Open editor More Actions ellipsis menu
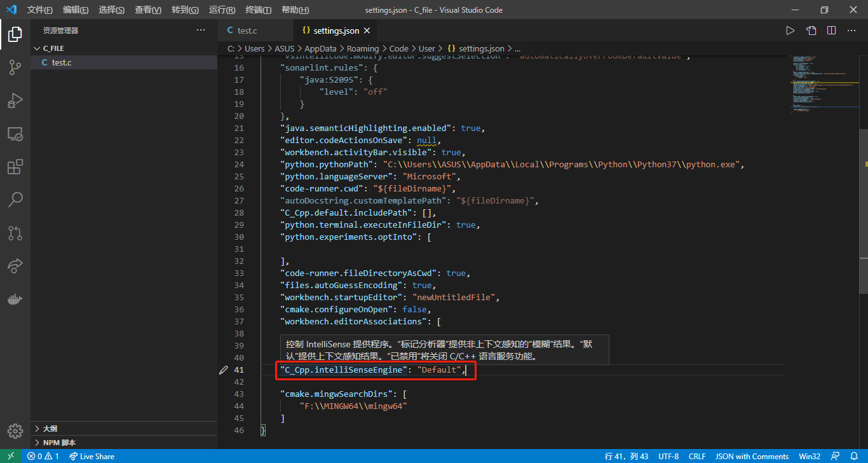The height and width of the screenshot is (463, 868). pyautogui.click(x=852, y=29)
